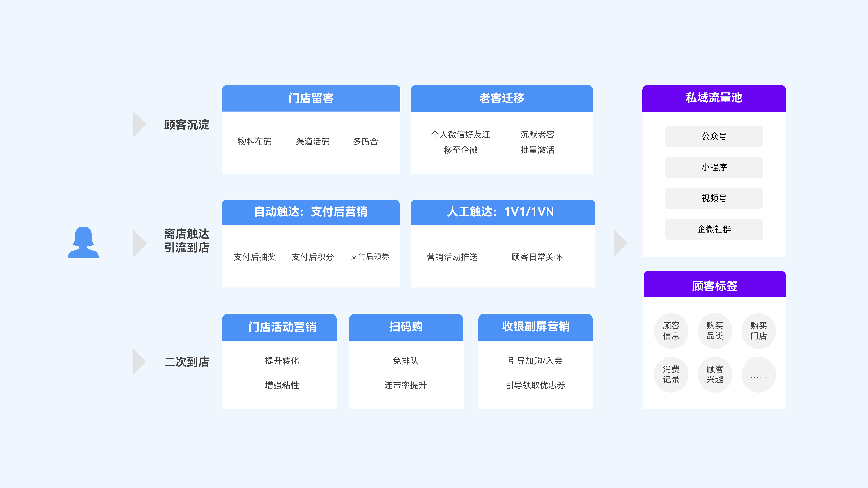Click the 离店触达 引流到店 stage label
This screenshot has width=868, height=488.
[x=186, y=241]
